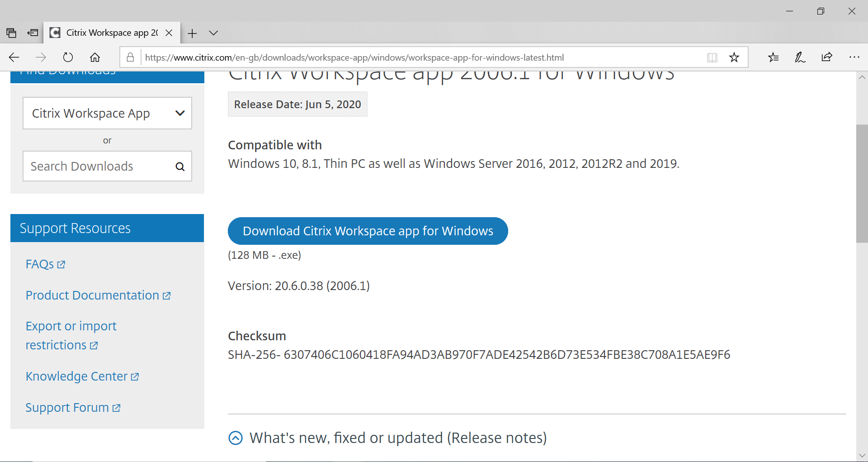Click the Support Resources header
The image size is (868, 462).
(107, 228)
